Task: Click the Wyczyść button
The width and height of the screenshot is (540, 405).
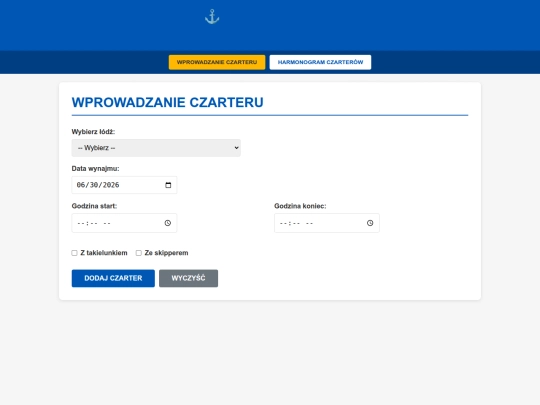Action: (188, 278)
